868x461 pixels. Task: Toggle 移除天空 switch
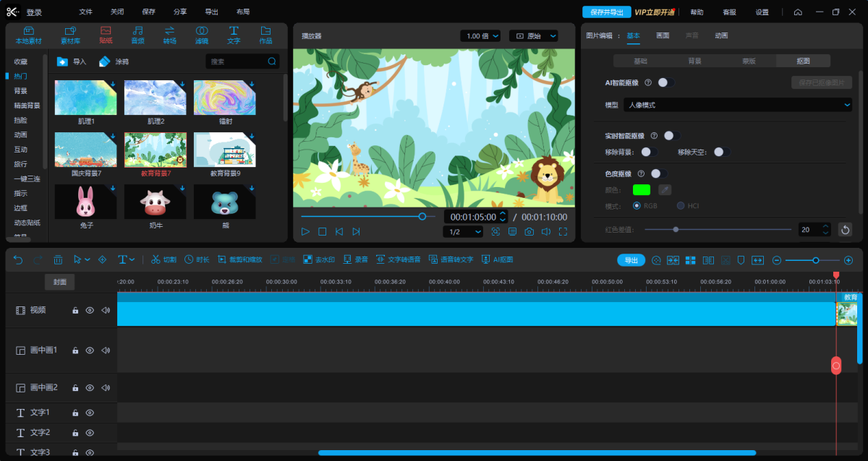click(721, 152)
